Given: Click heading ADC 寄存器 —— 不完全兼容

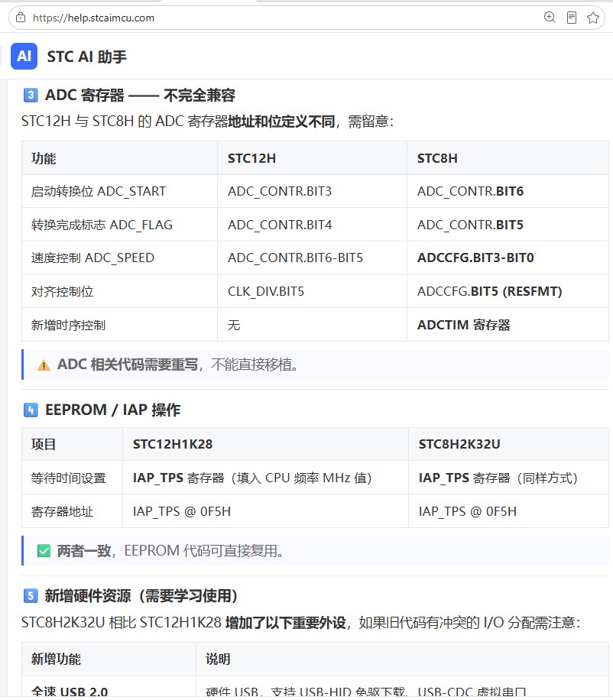Looking at the screenshot, I should click(140, 95).
